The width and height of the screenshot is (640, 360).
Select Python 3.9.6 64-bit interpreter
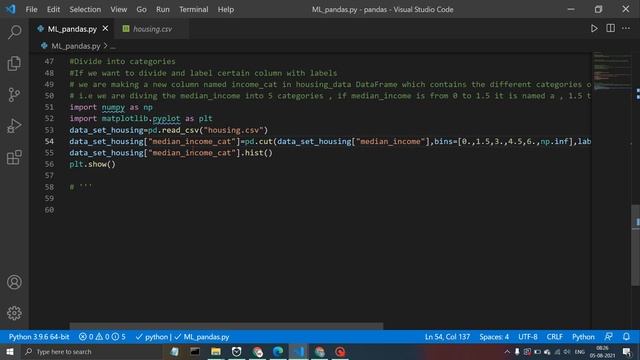point(39,337)
